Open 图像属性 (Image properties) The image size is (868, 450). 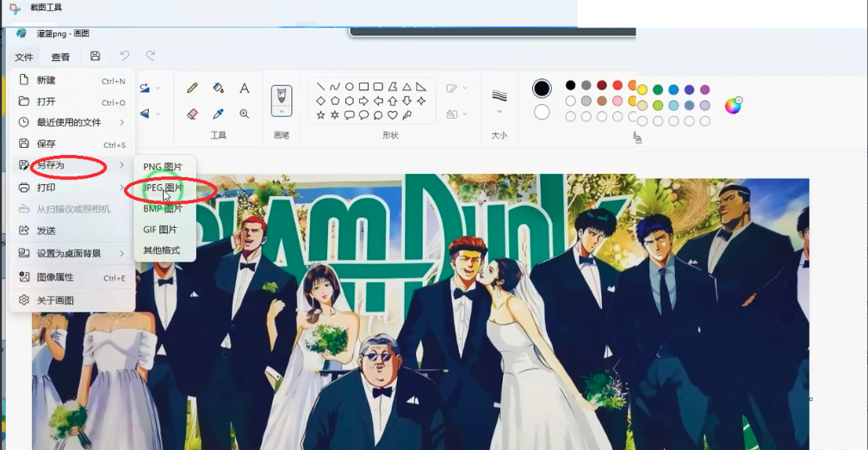click(x=72, y=277)
